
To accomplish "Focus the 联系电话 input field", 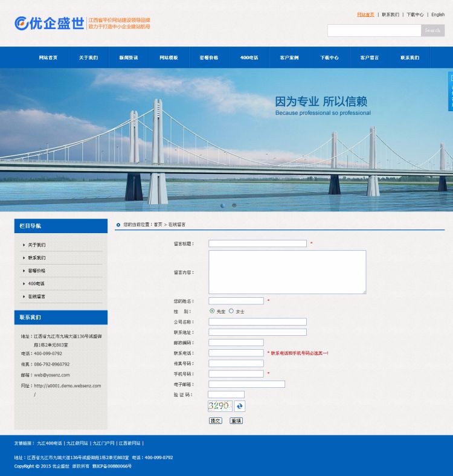I will 236,353.
